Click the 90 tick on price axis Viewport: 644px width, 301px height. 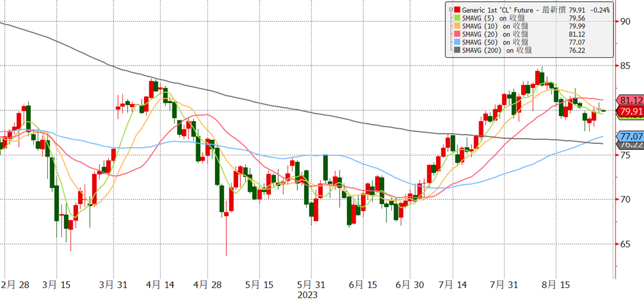625,21
